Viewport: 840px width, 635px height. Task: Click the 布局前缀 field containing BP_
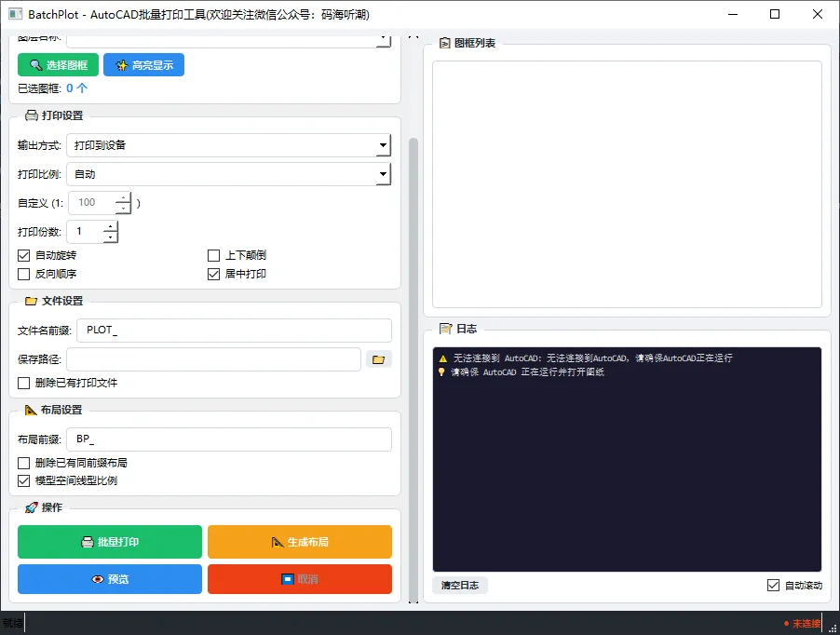click(x=229, y=439)
